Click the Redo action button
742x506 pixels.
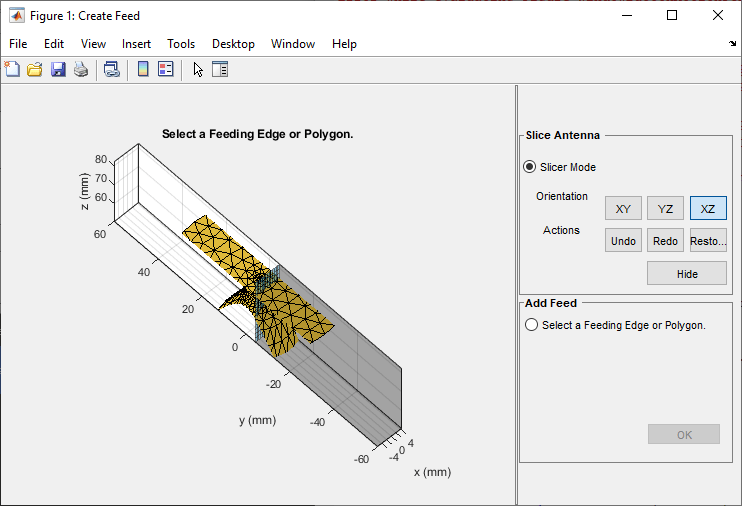(665, 241)
